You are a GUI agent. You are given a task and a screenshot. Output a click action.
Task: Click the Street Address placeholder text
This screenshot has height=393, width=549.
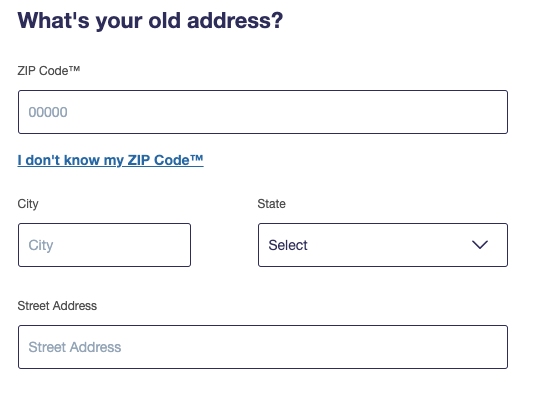pyautogui.click(x=75, y=347)
